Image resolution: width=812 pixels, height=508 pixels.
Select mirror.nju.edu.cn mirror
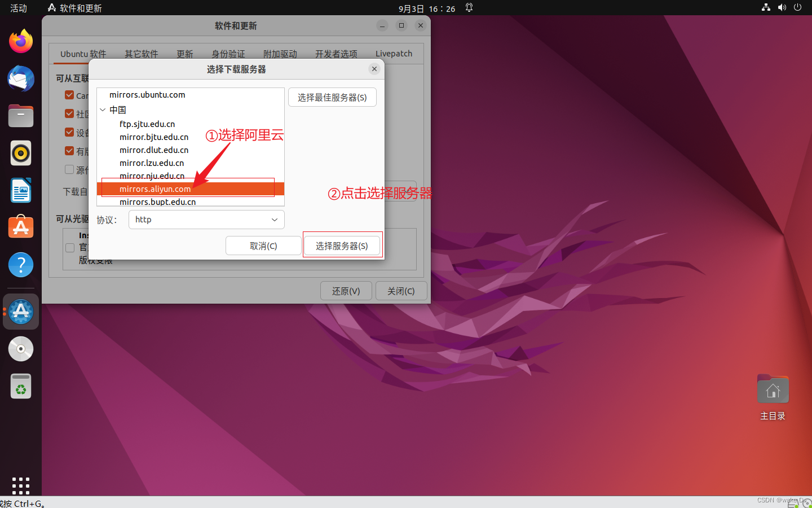[x=191, y=176]
